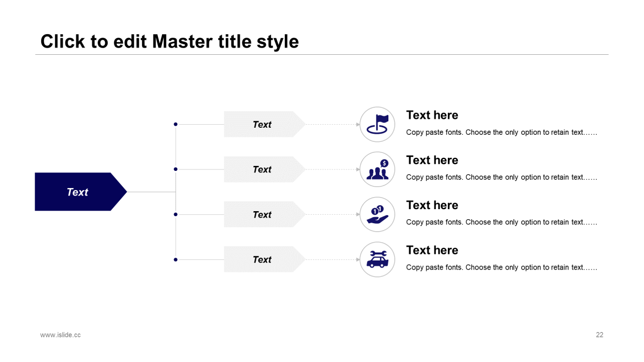
Task: Click the dark blue Text arrow shape
Action: pos(78,192)
